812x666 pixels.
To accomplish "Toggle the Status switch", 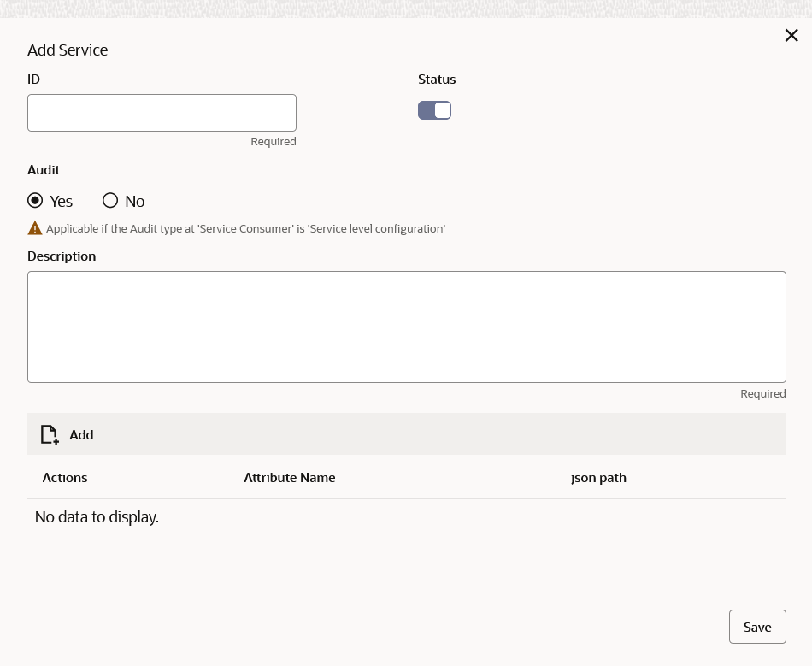I will pyautogui.click(x=434, y=110).
